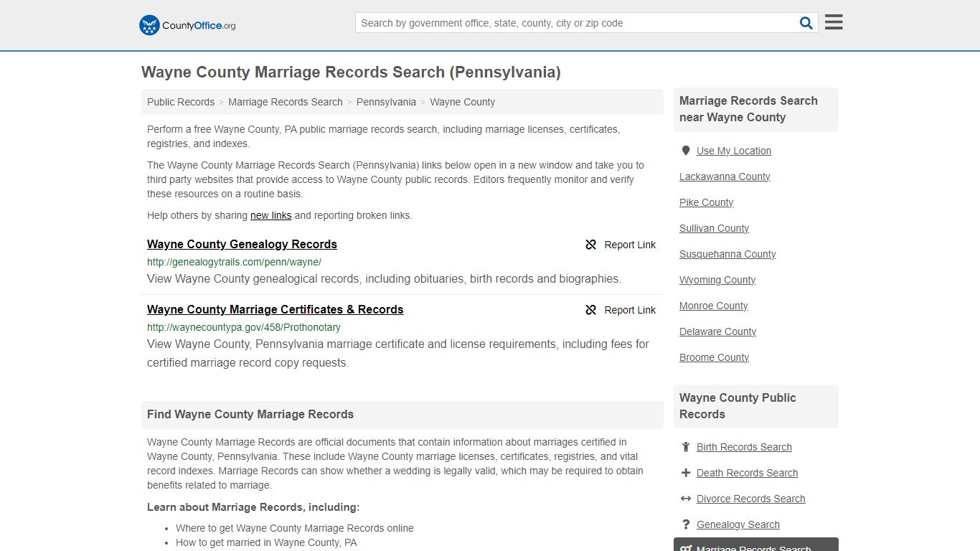This screenshot has height=551, width=980.
Task: Open Public Records breadcrumb
Action: pos(181,102)
